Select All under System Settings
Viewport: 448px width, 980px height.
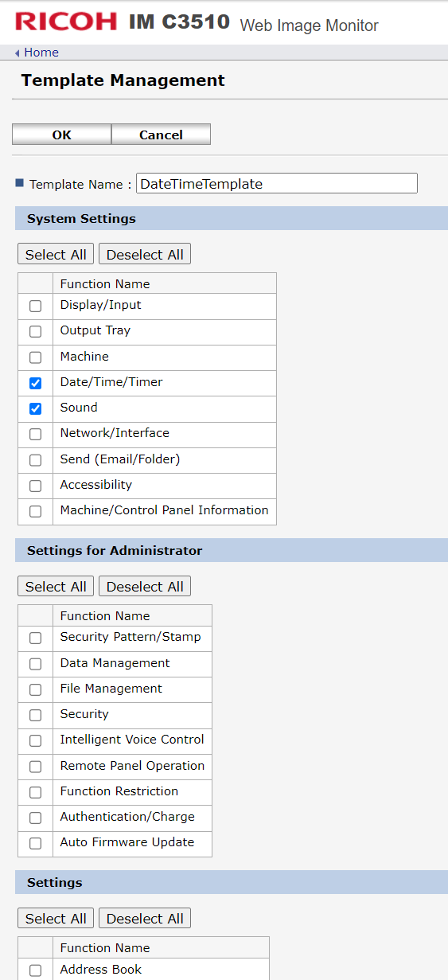[56, 255]
